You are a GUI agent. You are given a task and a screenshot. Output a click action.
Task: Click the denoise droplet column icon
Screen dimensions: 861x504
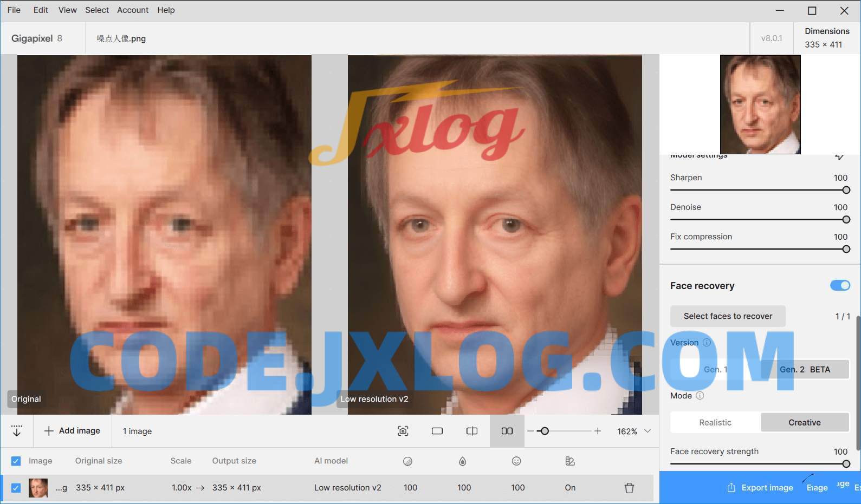click(x=462, y=461)
